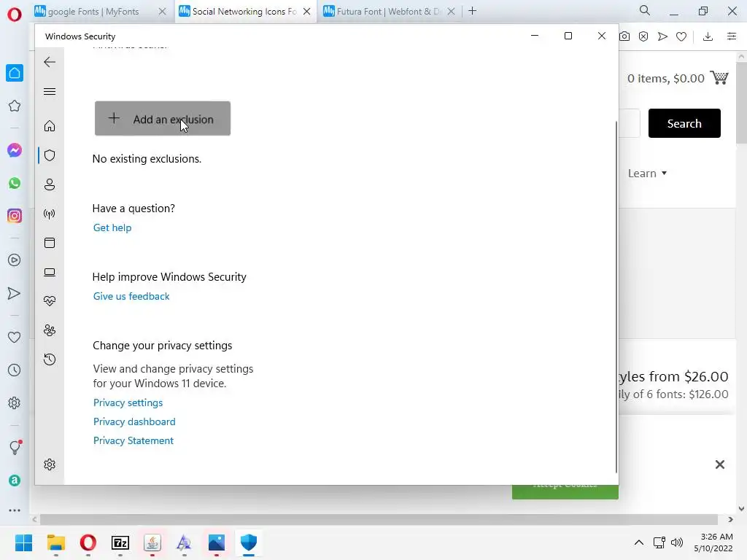Open App & browser control icon

(x=50, y=243)
